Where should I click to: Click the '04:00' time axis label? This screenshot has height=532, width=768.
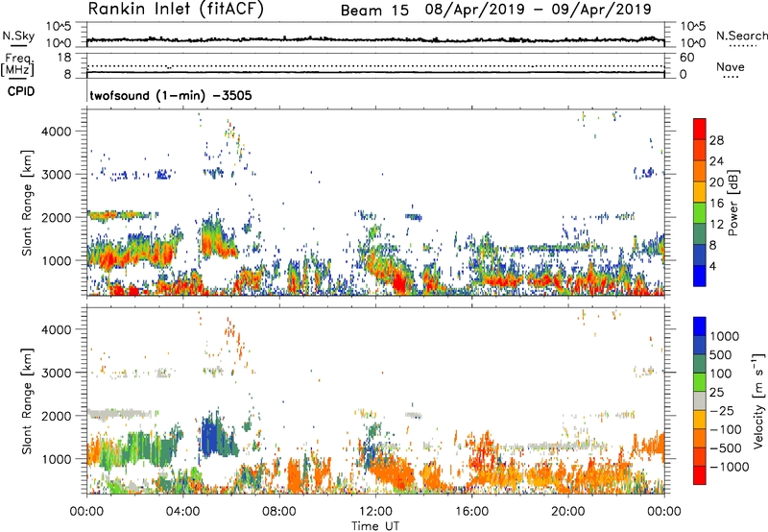(x=182, y=512)
